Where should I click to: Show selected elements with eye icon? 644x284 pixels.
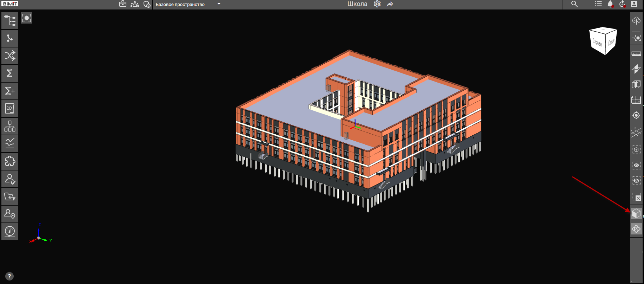636,165
